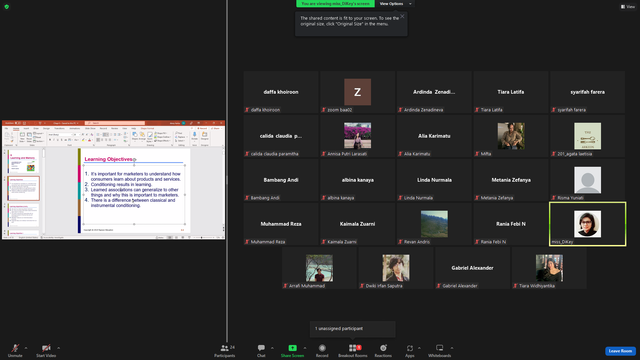Viewport: 640px width, 360px height.
Task: Click the Arrange icon in PowerPoint ribbon
Action: tap(142, 135)
